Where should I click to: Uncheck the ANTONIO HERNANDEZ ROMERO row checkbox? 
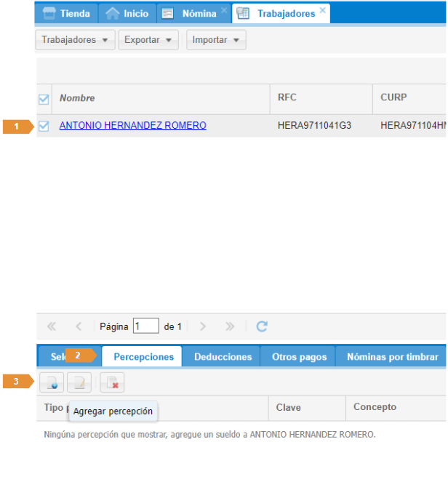point(44,126)
